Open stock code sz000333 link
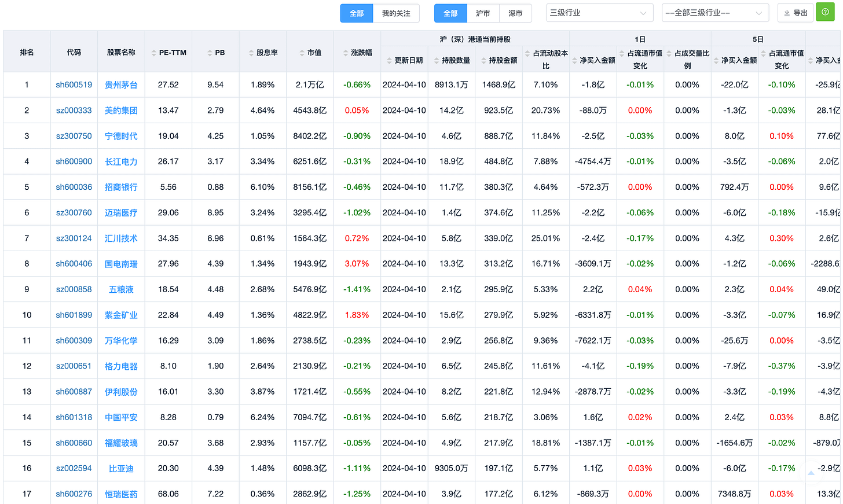Screen dimensions: 843x504 pyautogui.click(x=74, y=111)
